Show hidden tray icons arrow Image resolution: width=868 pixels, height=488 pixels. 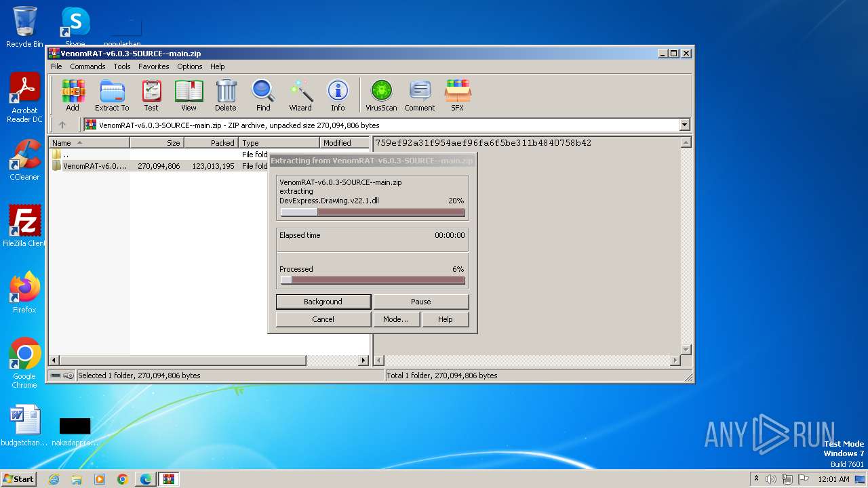(x=756, y=479)
